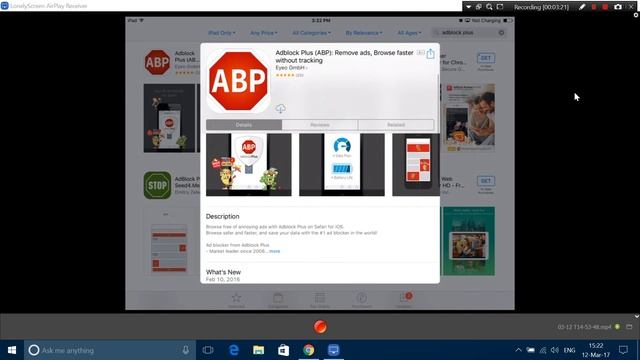The height and width of the screenshot is (360, 640).
Task: Switch to the Reviews tab
Action: pos(320,125)
